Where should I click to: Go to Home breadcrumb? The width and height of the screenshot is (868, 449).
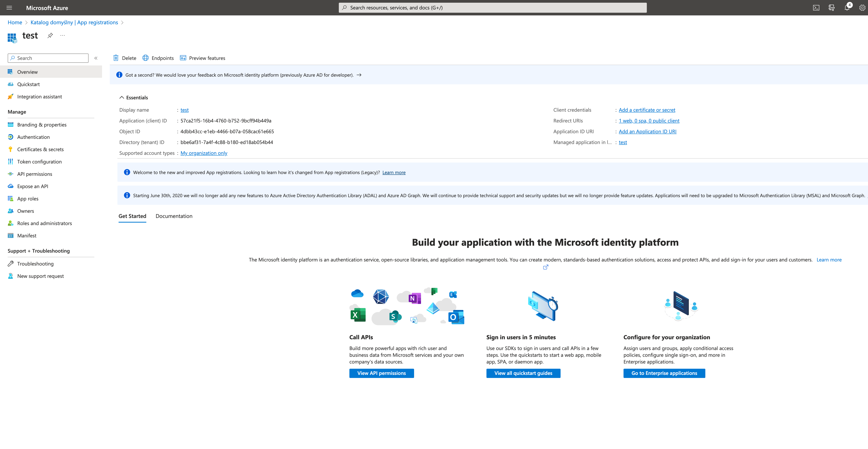15,23
